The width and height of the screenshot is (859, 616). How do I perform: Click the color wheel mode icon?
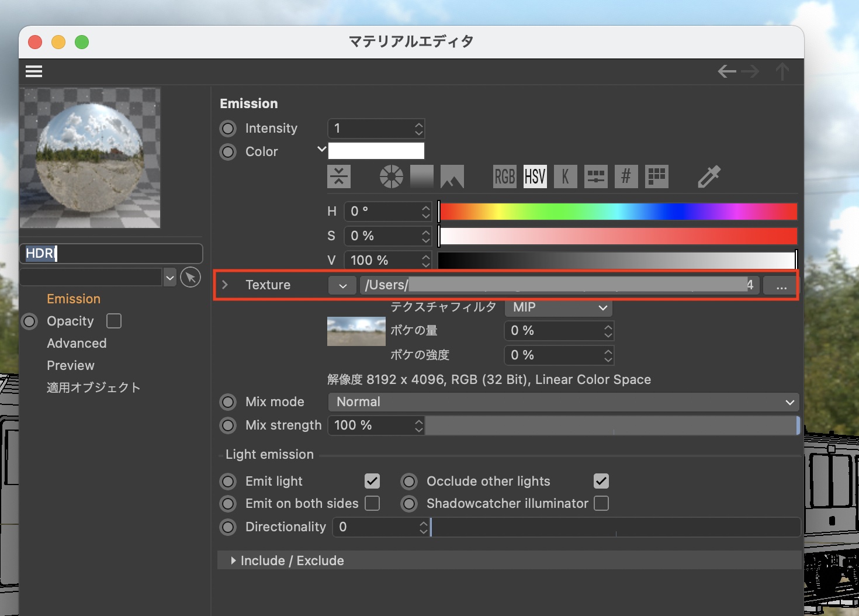pos(391,177)
